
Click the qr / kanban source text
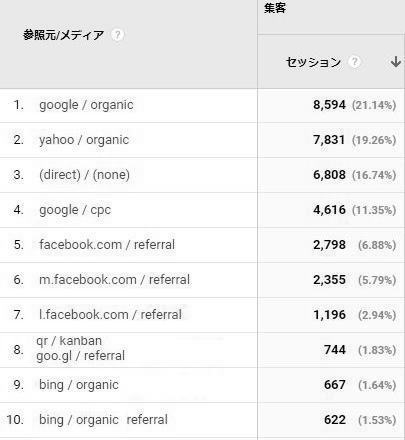69,341
